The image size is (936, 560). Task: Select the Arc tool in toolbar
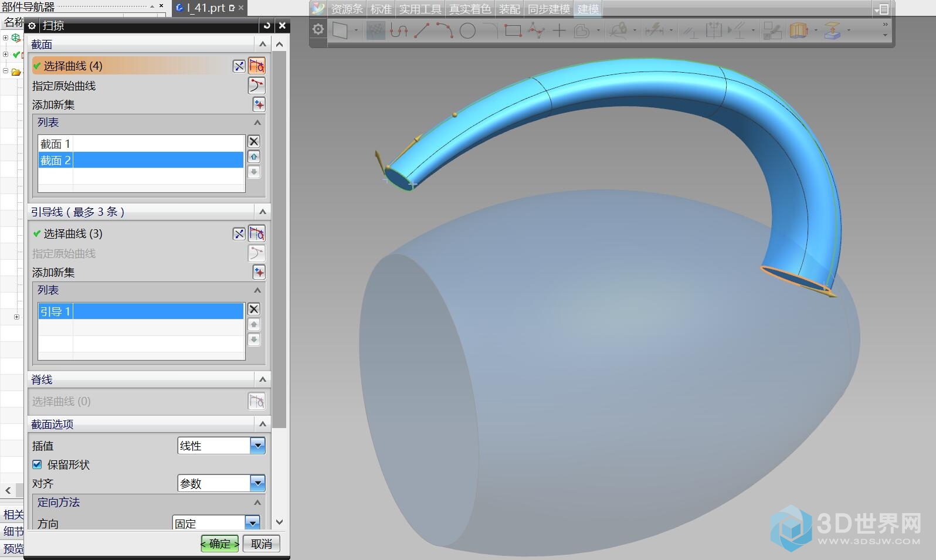[444, 30]
